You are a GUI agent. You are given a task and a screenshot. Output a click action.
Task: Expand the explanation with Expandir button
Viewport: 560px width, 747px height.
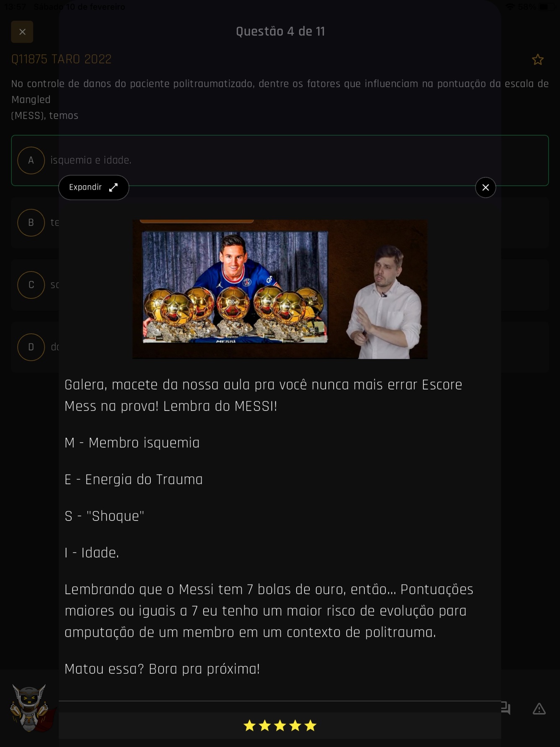coord(94,187)
